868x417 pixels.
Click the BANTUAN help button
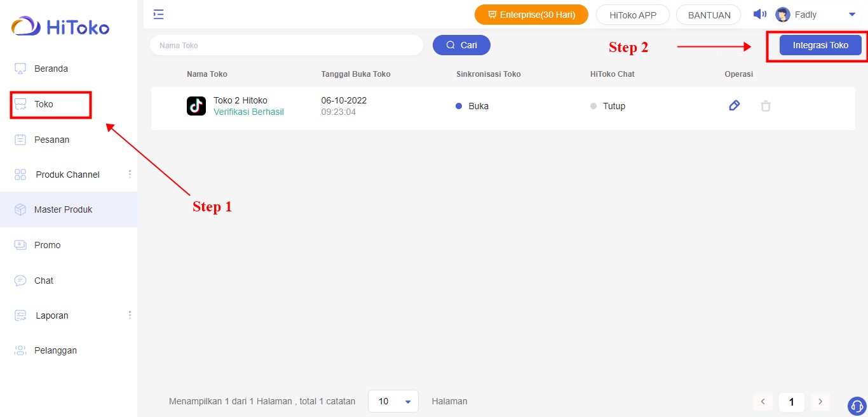coord(709,15)
